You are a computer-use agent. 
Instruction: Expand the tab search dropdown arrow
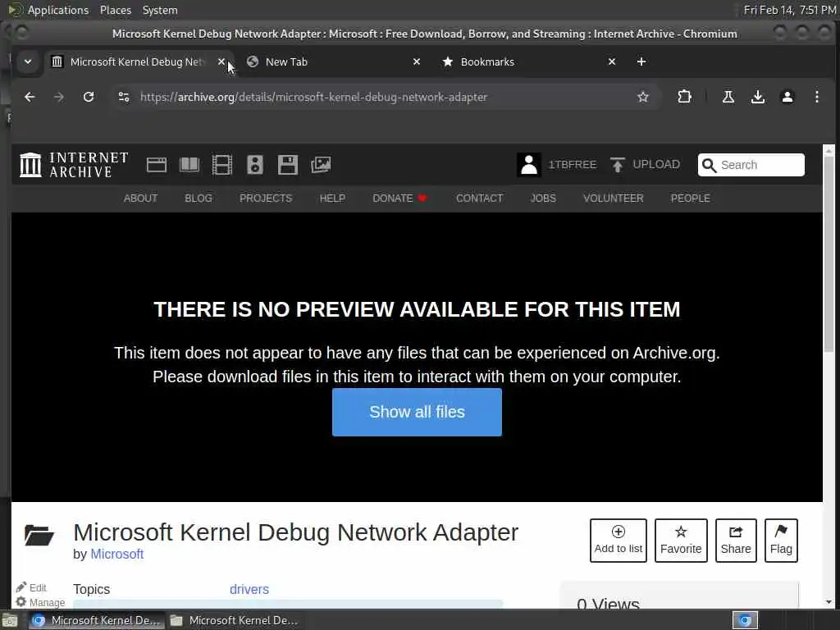tap(27, 62)
